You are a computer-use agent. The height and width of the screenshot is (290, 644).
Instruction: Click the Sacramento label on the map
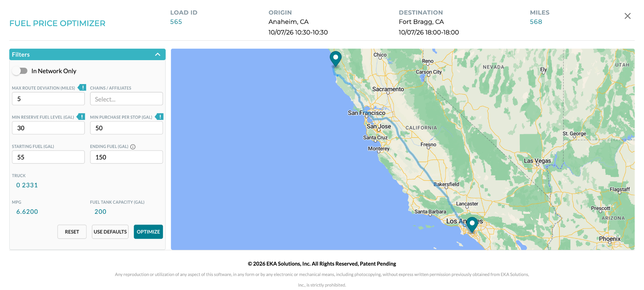pyautogui.click(x=388, y=89)
